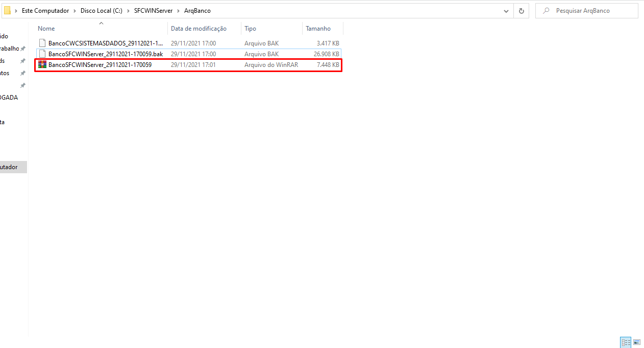
Task: Click the magnifier icon in the search box
Action: pos(546,11)
